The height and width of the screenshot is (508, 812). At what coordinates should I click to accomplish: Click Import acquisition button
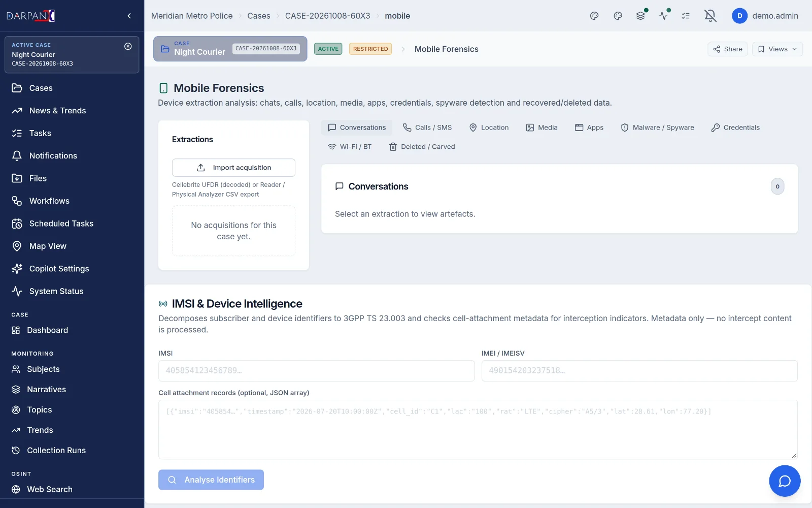233,168
